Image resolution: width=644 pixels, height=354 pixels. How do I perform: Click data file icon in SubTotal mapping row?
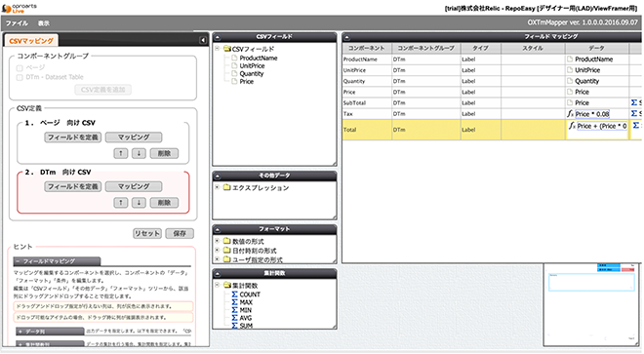[570, 102]
